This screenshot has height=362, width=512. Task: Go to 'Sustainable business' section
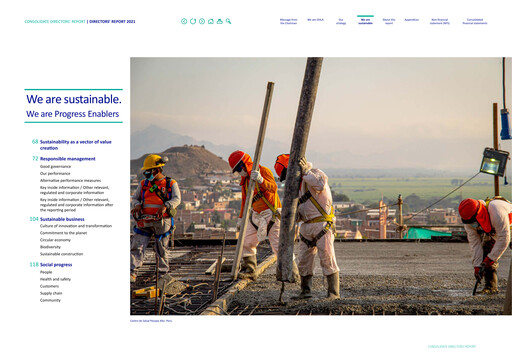[62, 219]
